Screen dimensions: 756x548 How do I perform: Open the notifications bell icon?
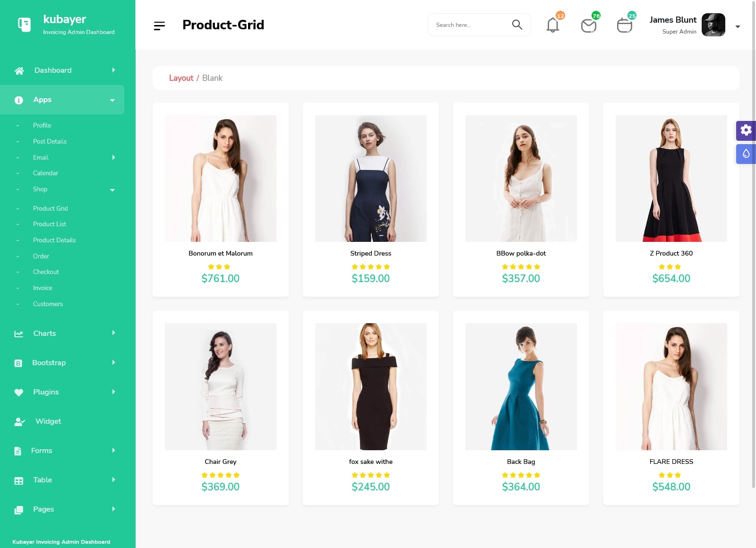coord(553,25)
